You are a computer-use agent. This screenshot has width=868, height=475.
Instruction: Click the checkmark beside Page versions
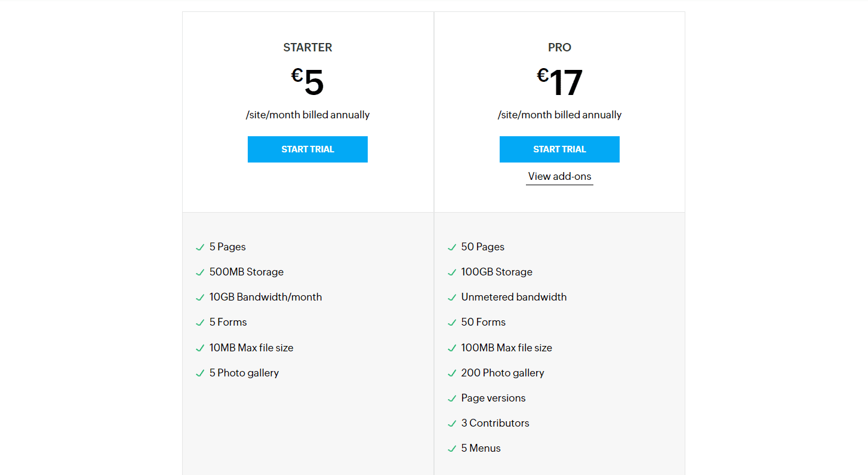(x=452, y=398)
